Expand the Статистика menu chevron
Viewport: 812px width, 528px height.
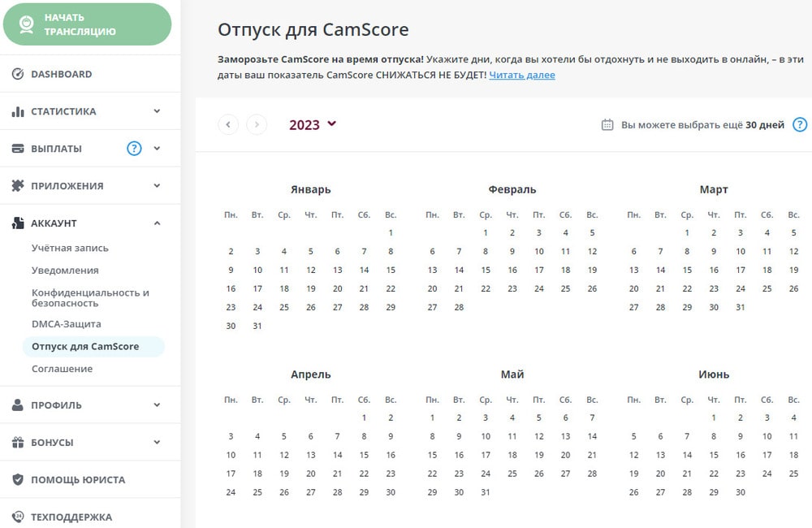(157, 111)
